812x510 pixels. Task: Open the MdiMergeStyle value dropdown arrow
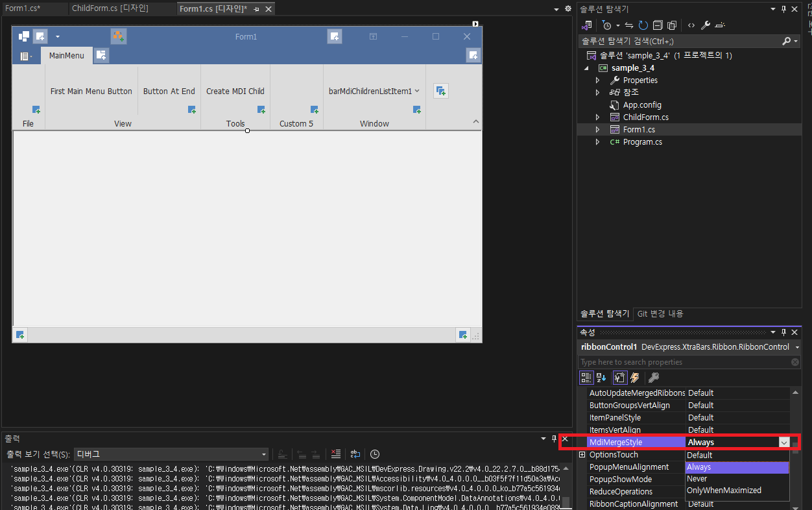pos(784,443)
